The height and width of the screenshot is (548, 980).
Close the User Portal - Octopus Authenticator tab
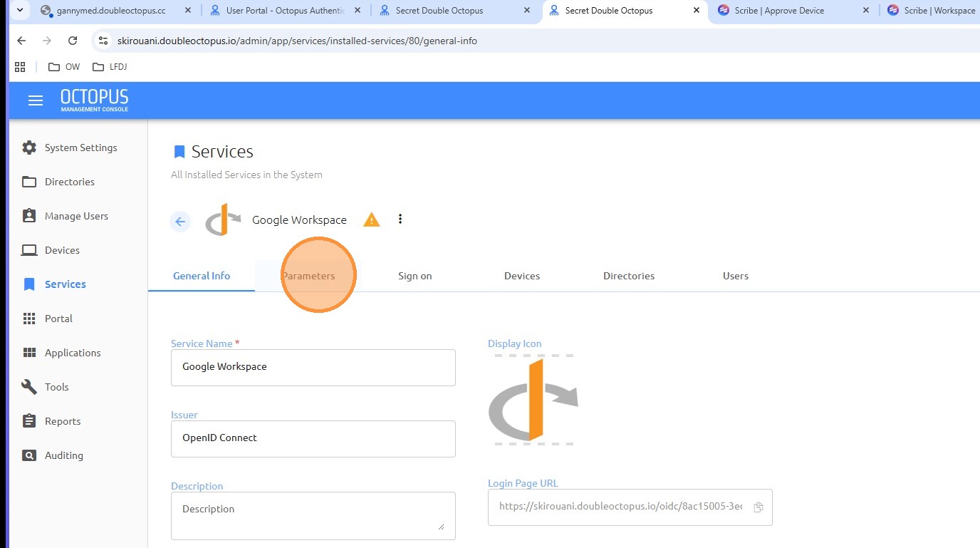pos(357,11)
